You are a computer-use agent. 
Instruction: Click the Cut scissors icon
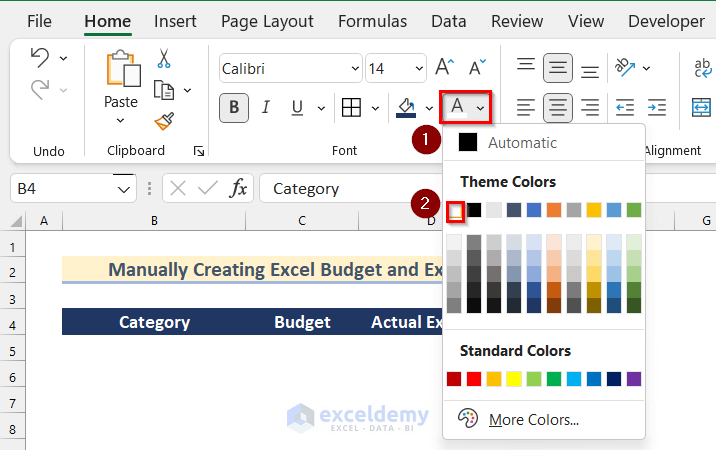tap(164, 59)
